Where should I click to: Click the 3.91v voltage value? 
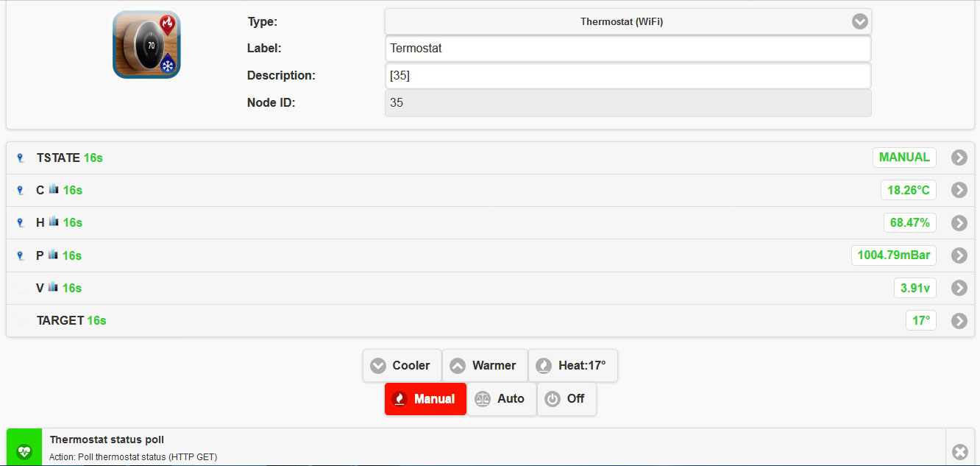coord(915,288)
